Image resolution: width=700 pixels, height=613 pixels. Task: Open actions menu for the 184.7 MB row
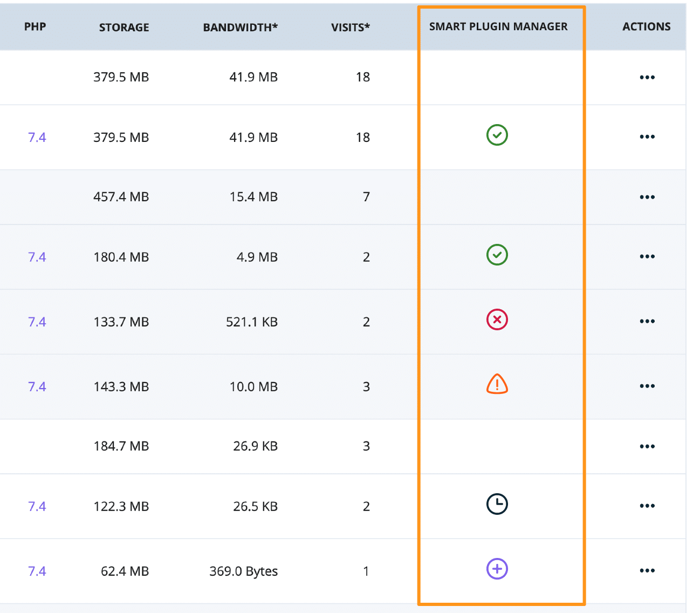tap(647, 446)
